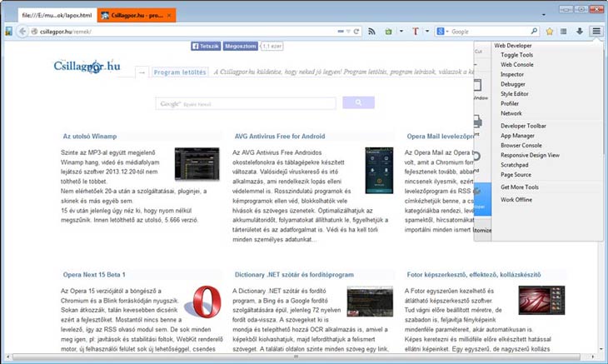Click the Winamp screenshot thumbnail
The image size is (608, 364).
point(197,163)
